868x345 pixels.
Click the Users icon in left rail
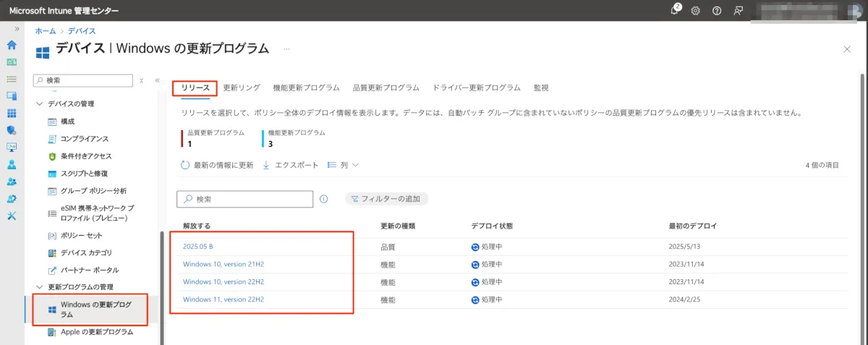12,164
